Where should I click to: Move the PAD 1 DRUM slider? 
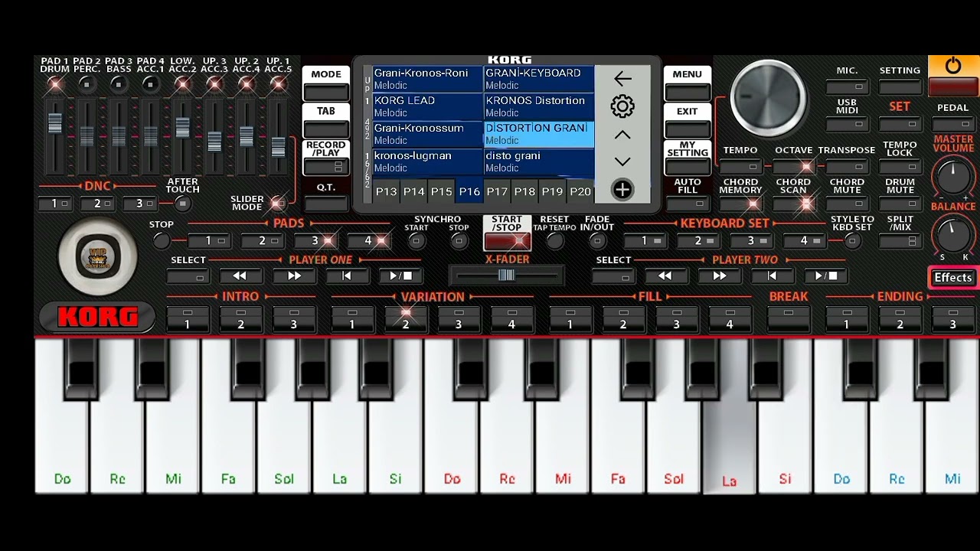(x=54, y=122)
